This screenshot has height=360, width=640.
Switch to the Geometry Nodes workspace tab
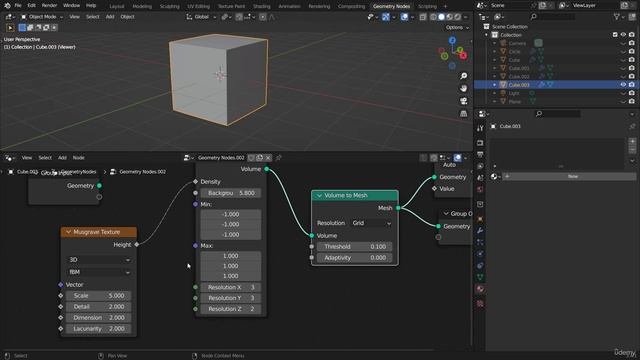(391, 6)
